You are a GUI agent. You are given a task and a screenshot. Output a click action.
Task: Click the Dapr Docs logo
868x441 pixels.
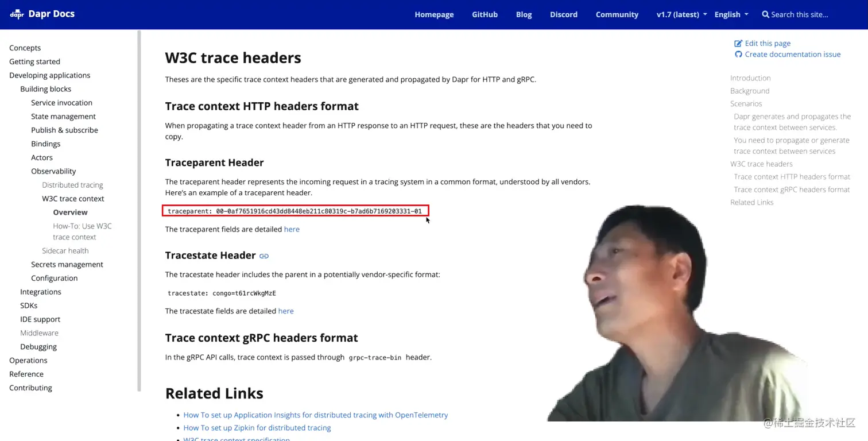42,14
